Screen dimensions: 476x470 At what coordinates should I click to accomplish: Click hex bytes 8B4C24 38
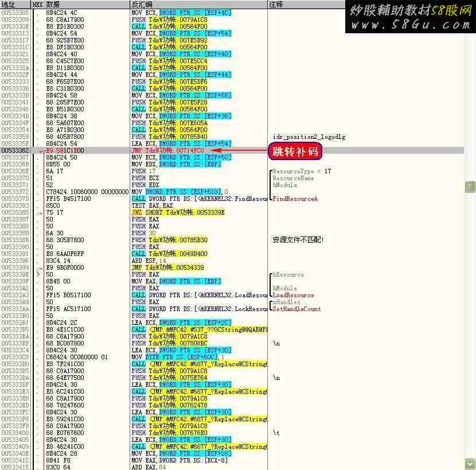coord(61,116)
